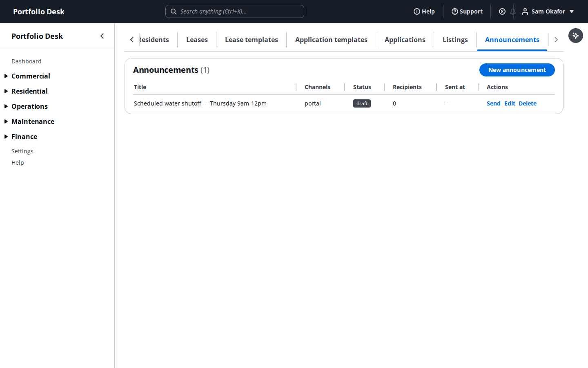Switch to the Residents tab
588x368 pixels.
(x=154, y=40)
